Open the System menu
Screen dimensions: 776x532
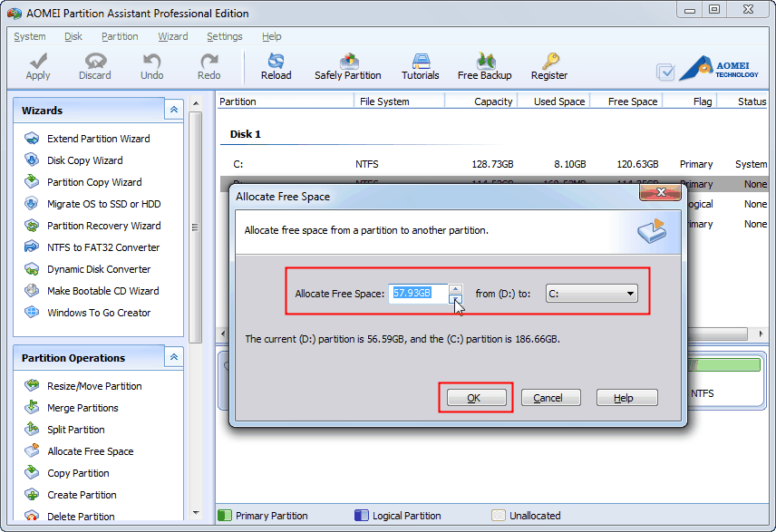(30, 36)
